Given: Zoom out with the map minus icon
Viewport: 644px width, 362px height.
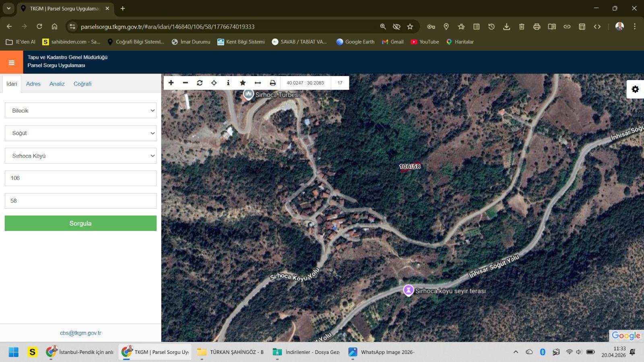Looking at the screenshot, I should tap(185, 83).
